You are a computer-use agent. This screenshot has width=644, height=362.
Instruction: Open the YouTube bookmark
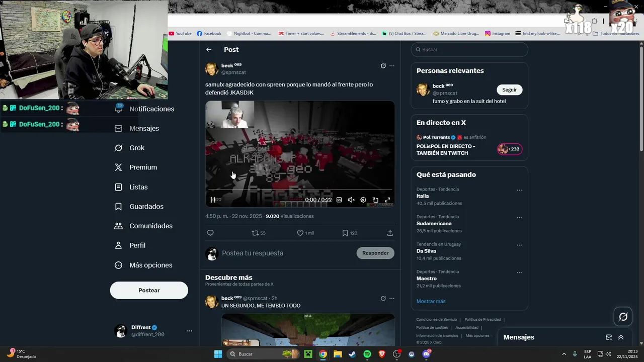[180, 34]
